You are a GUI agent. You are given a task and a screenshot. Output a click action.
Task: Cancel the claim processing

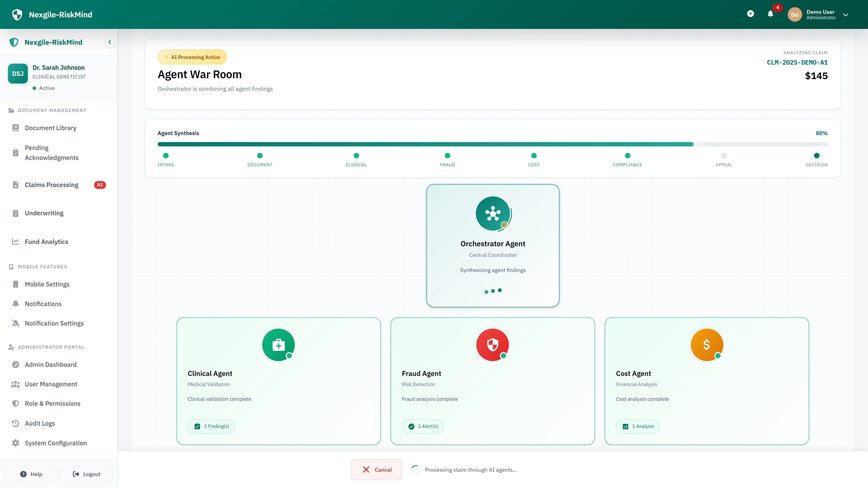[x=376, y=469]
